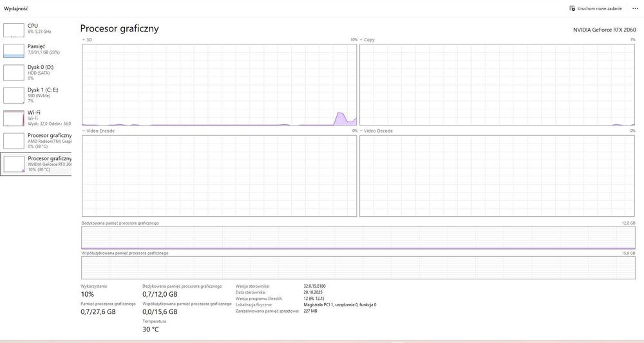Click the 0,7/27,6 GB GPU memory value
The height and width of the screenshot is (343, 644).
[x=98, y=312]
